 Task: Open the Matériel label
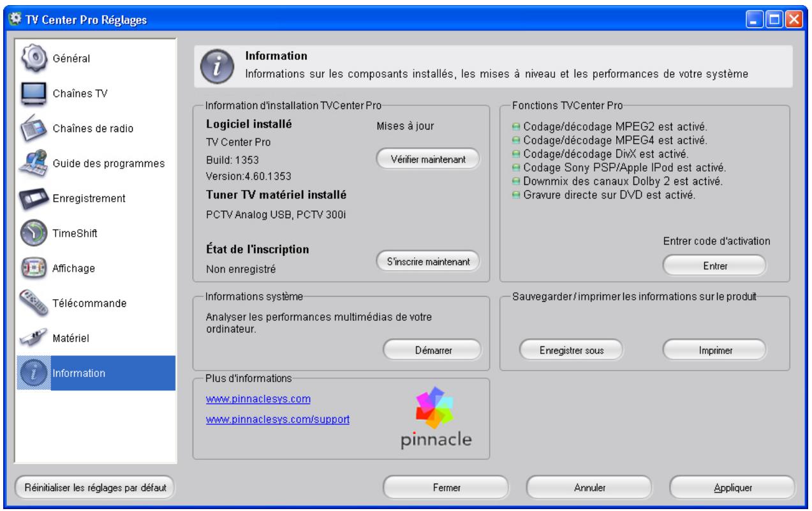click(x=70, y=338)
